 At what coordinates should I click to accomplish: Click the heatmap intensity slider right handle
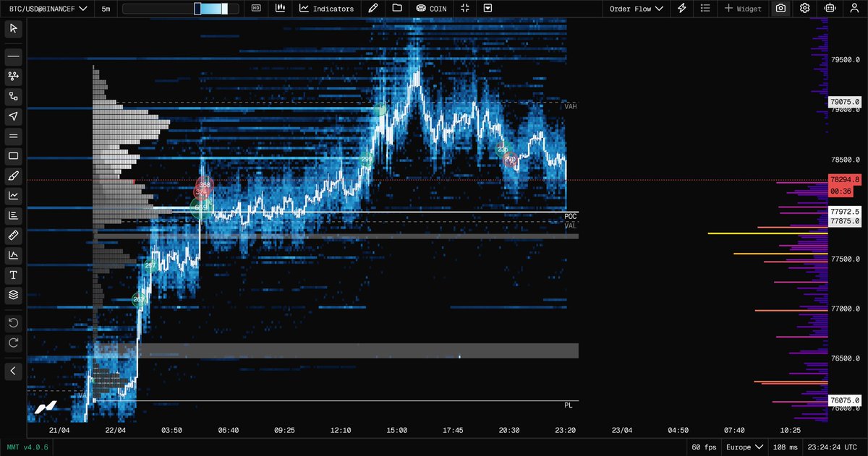click(225, 9)
